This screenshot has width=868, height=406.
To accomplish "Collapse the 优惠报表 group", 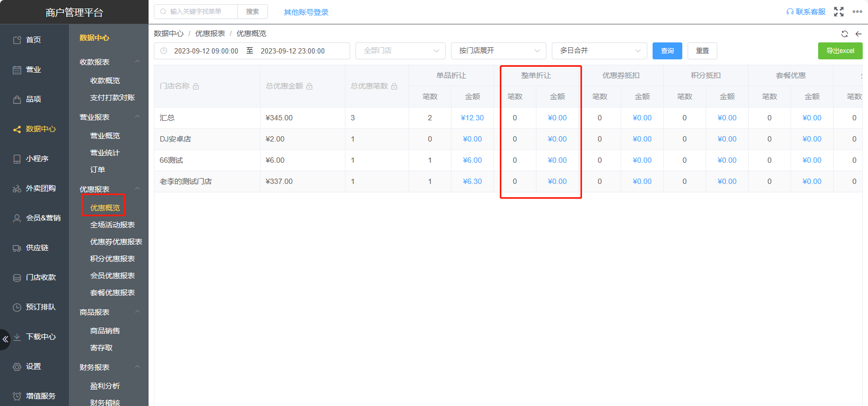I will pyautogui.click(x=137, y=189).
